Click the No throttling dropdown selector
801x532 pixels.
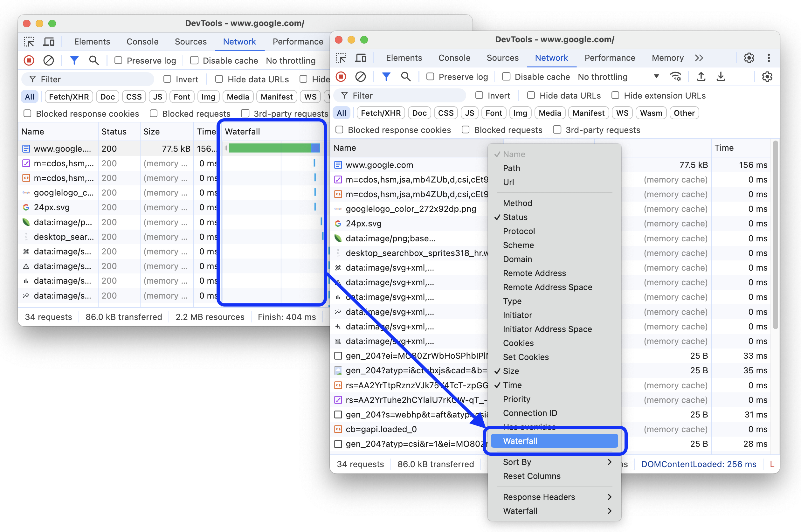click(618, 77)
